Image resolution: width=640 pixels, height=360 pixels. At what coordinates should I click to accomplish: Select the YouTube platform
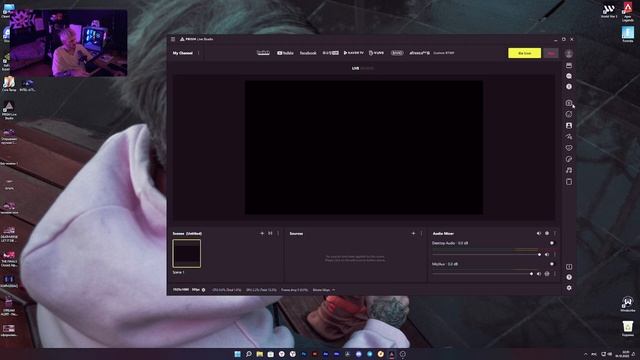point(285,53)
